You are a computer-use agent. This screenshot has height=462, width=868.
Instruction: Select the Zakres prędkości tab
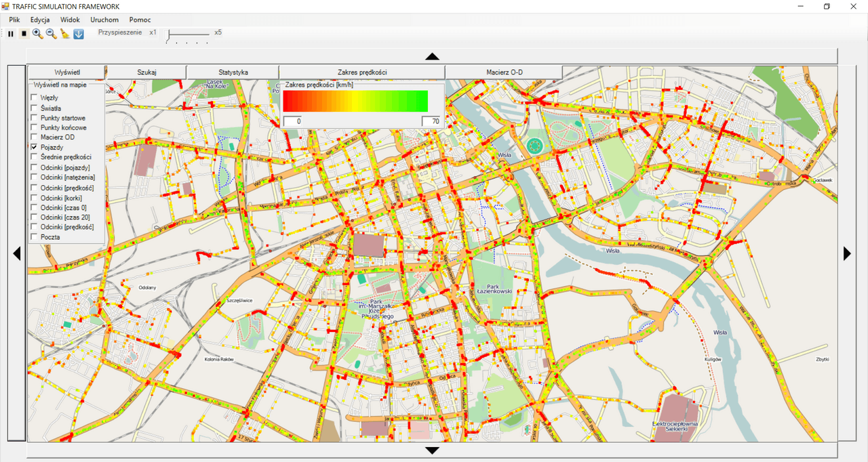(x=362, y=72)
